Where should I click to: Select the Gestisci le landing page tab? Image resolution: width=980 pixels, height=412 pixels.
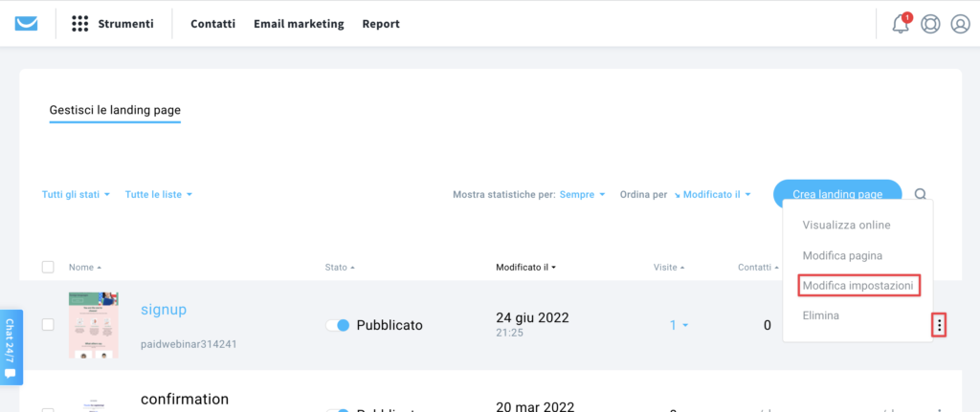pos(115,111)
